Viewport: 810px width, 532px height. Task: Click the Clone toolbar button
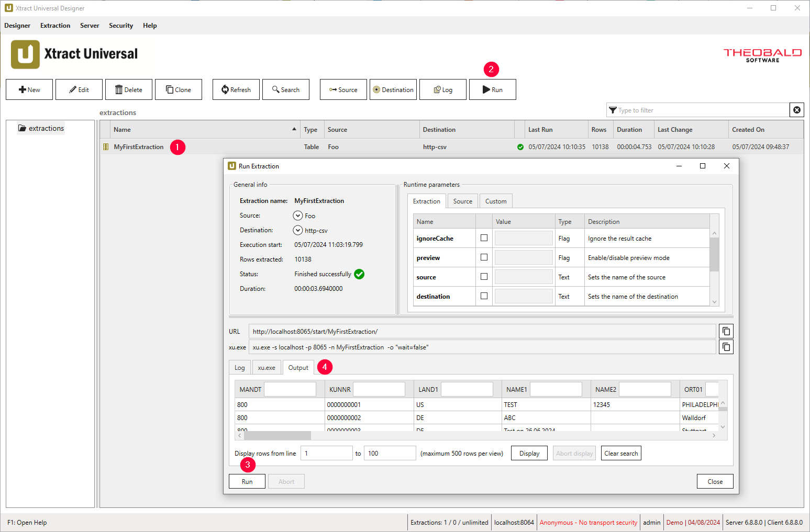179,89
